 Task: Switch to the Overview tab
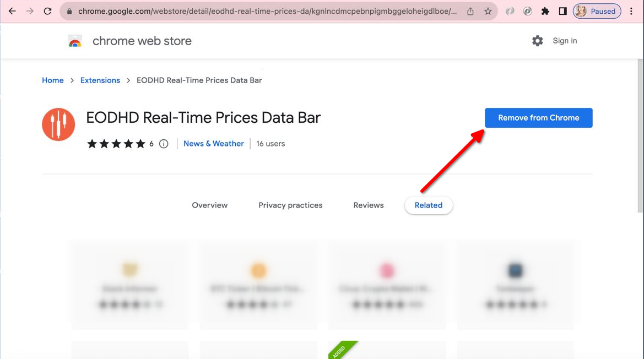(x=209, y=205)
